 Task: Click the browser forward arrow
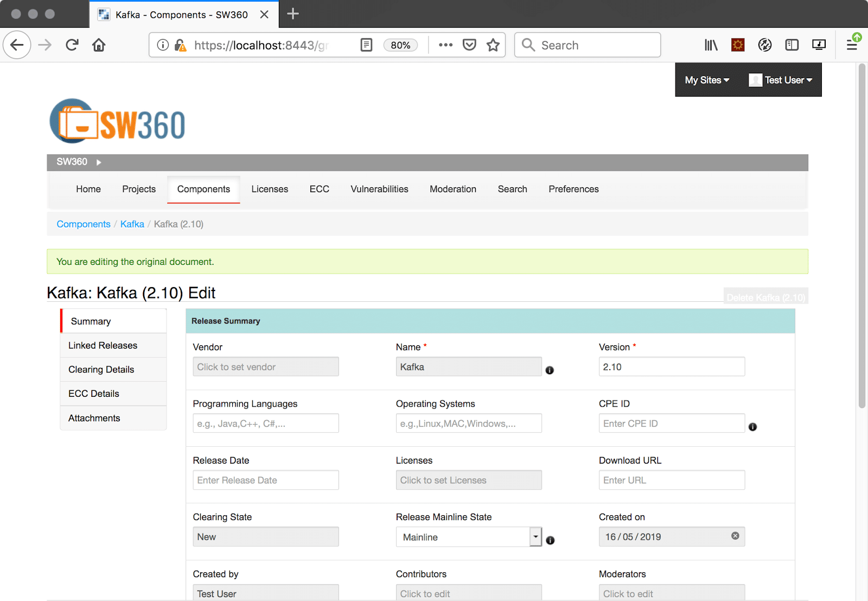(x=45, y=45)
